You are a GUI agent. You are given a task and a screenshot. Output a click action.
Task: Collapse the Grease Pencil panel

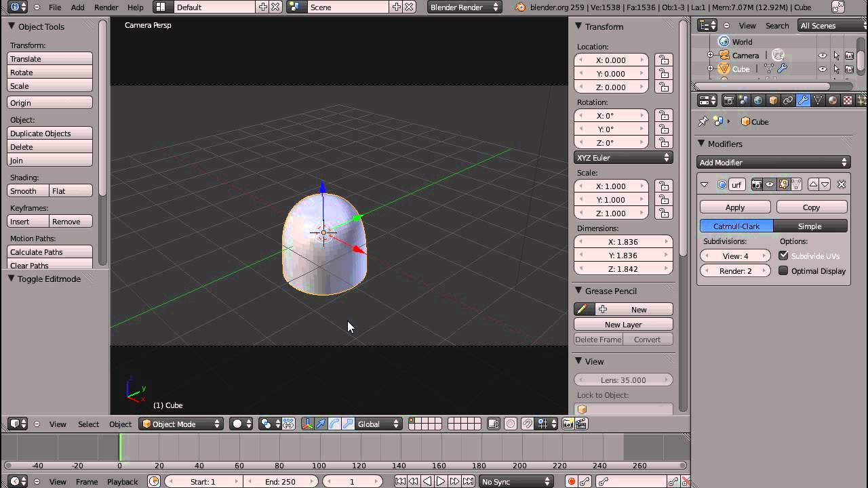coord(578,291)
